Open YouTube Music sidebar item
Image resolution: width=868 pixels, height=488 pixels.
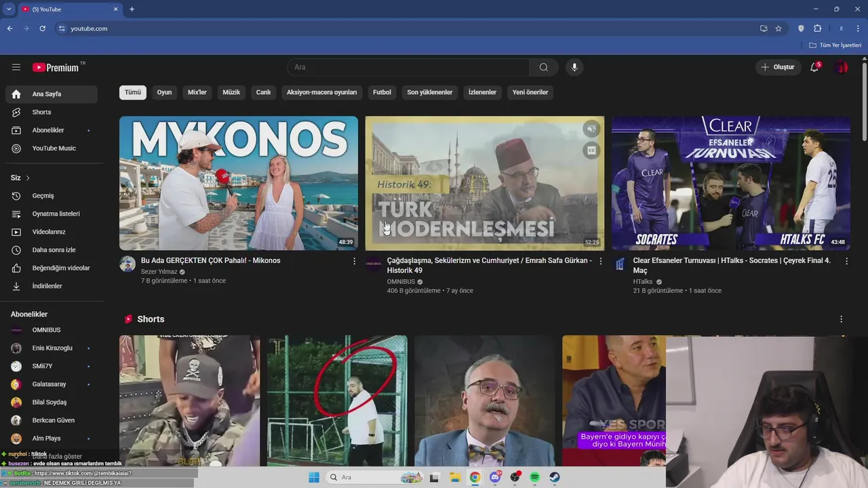52,148
